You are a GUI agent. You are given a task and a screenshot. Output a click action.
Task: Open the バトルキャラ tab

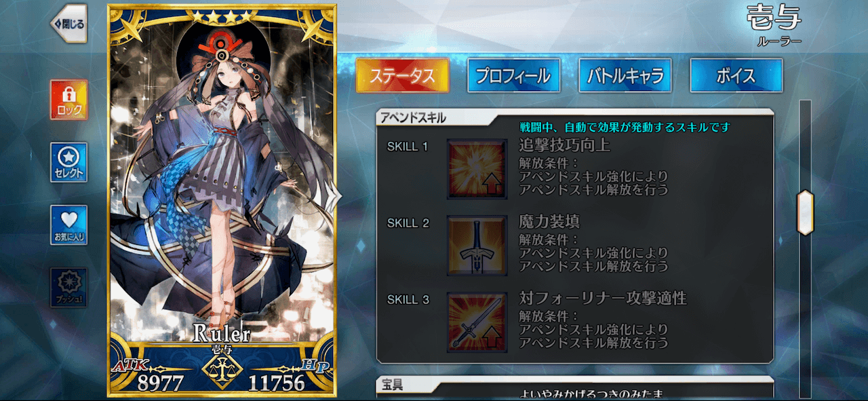(625, 75)
